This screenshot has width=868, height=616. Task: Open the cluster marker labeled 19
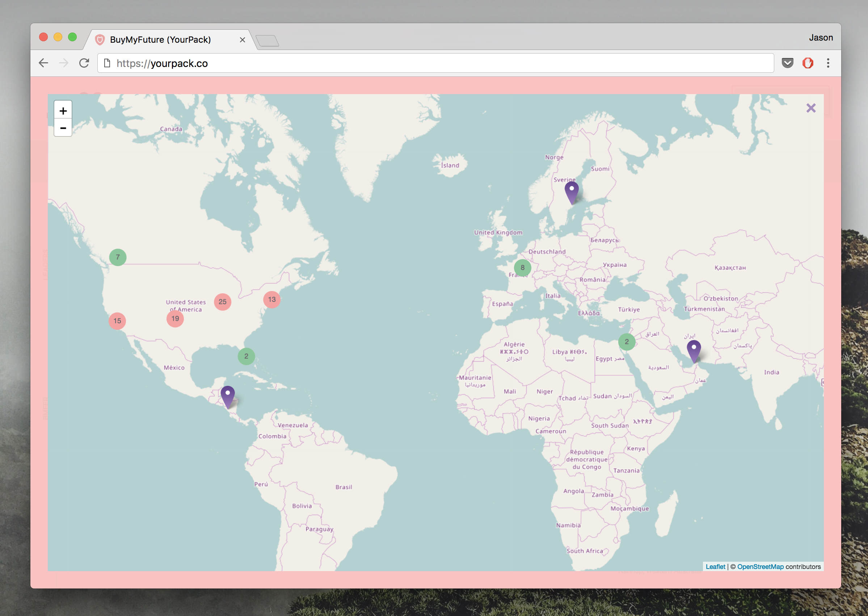click(175, 318)
